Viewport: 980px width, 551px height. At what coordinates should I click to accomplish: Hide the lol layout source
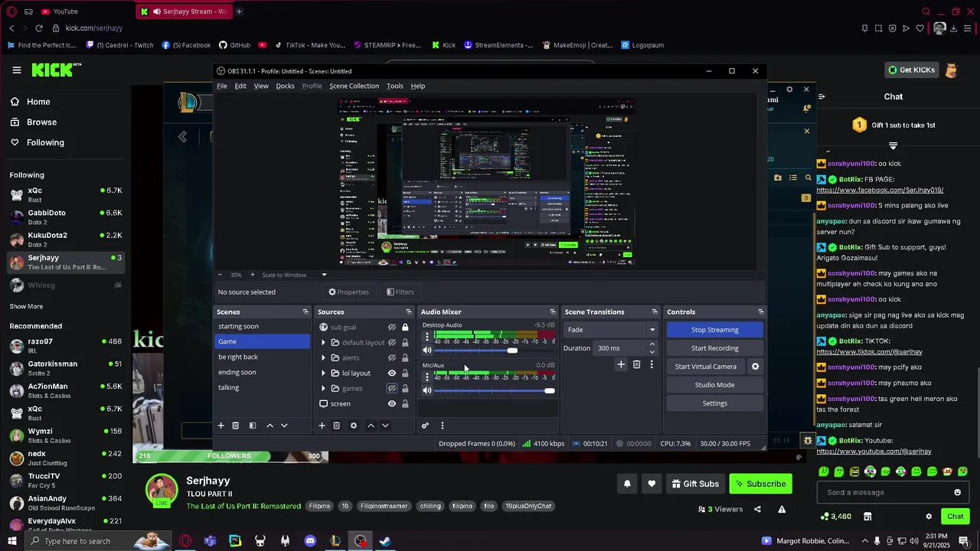pyautogui.click(x=391, y=373)
